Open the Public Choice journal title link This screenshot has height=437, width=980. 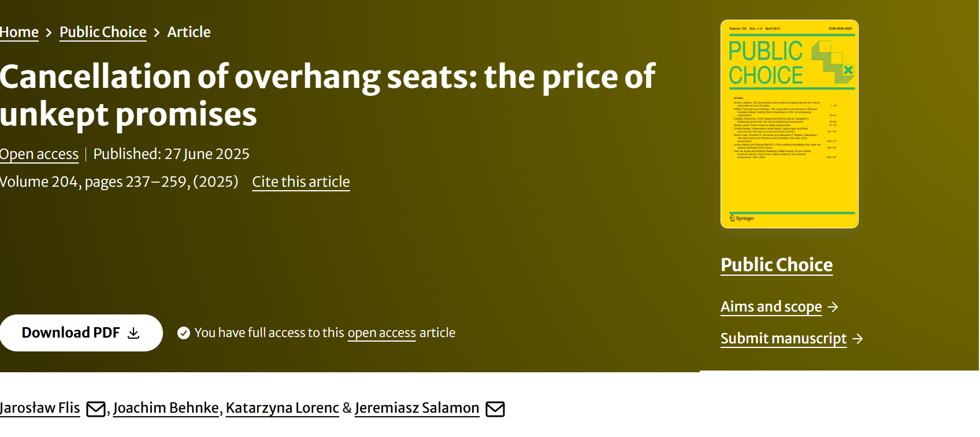776,265
